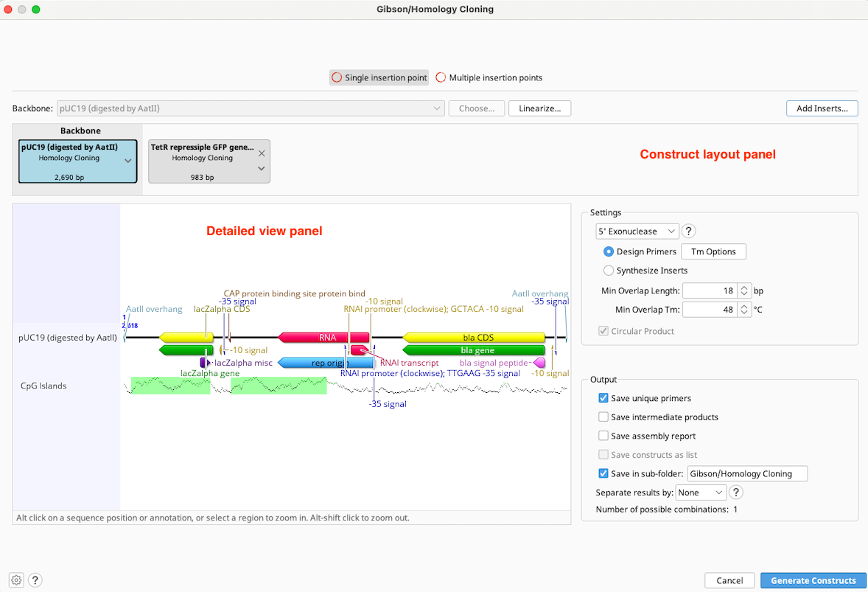Click the Min Overlap Length field

click(x=710, y=290)
